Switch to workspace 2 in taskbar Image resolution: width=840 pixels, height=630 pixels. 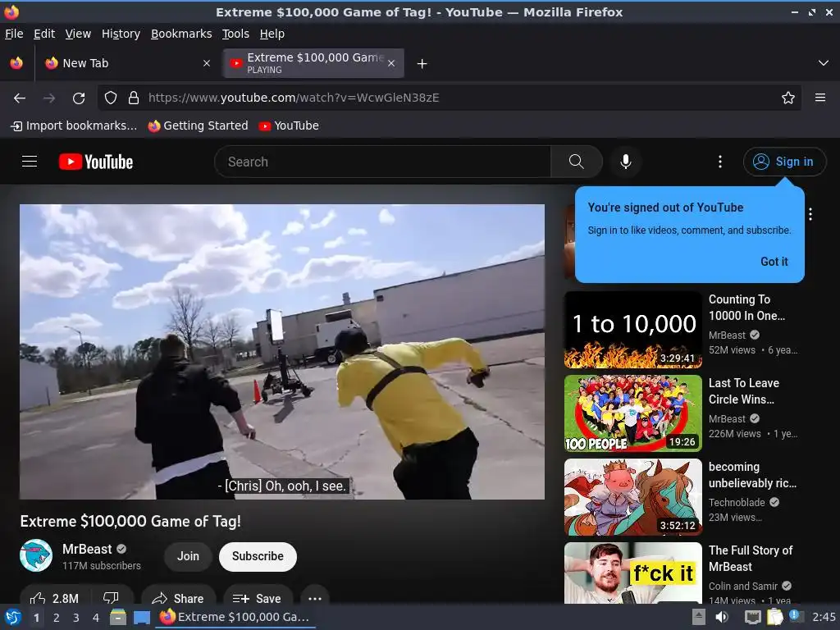click(57, 618)
